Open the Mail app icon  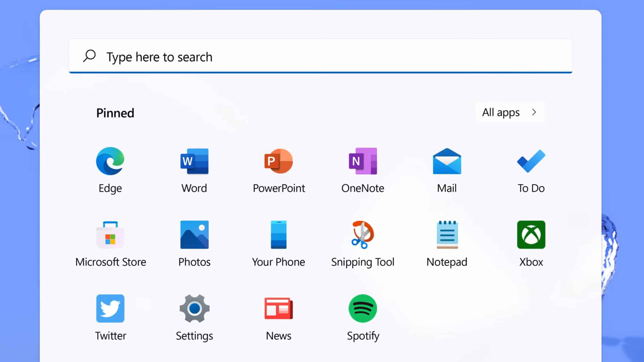447,161
